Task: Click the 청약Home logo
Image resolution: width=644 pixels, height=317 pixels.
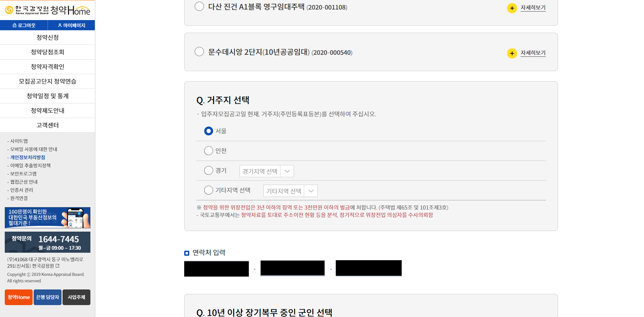Action: click(48, 10)
